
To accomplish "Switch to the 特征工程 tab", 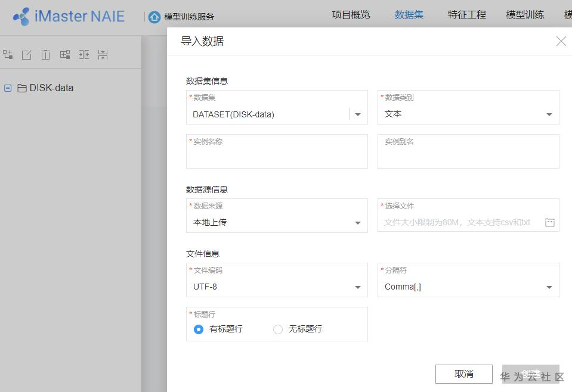I will [466, 15].
